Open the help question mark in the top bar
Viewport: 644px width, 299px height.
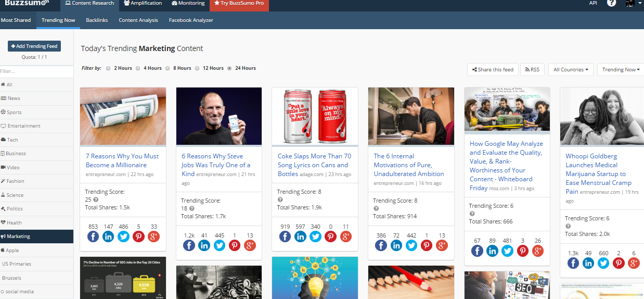[611, 3]
